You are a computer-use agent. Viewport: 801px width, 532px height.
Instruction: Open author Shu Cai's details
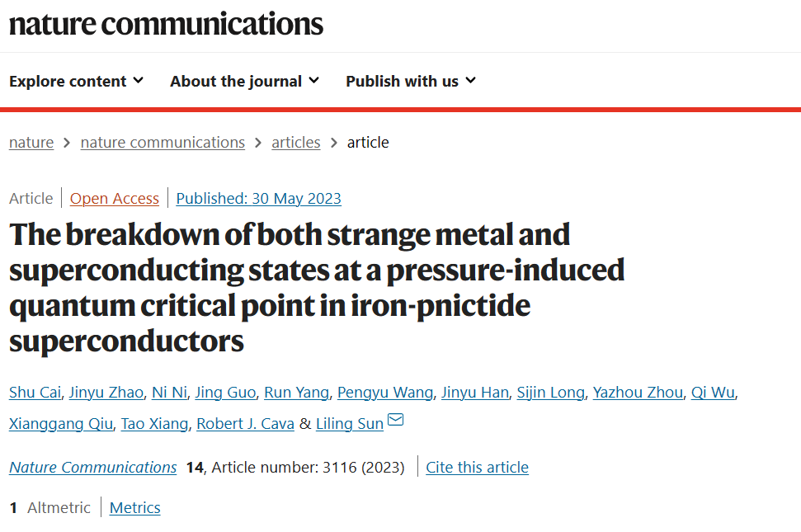coord(35,392)
